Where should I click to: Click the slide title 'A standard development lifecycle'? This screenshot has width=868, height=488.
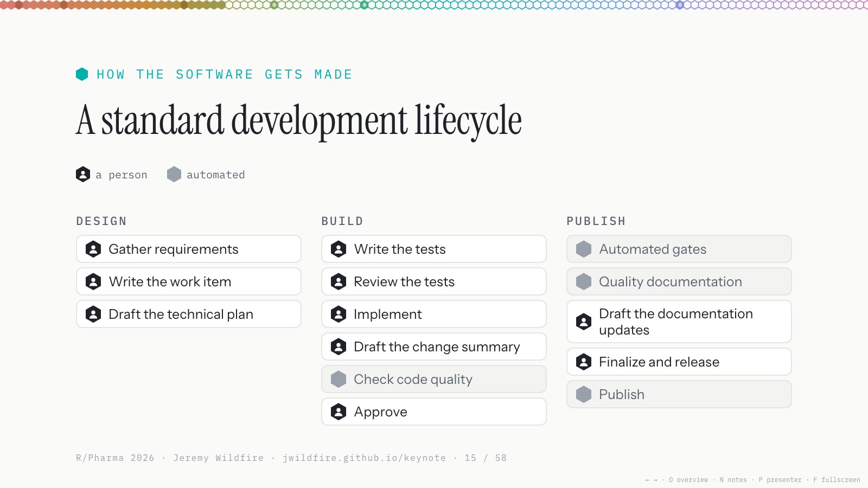click(x=299, y=121)
